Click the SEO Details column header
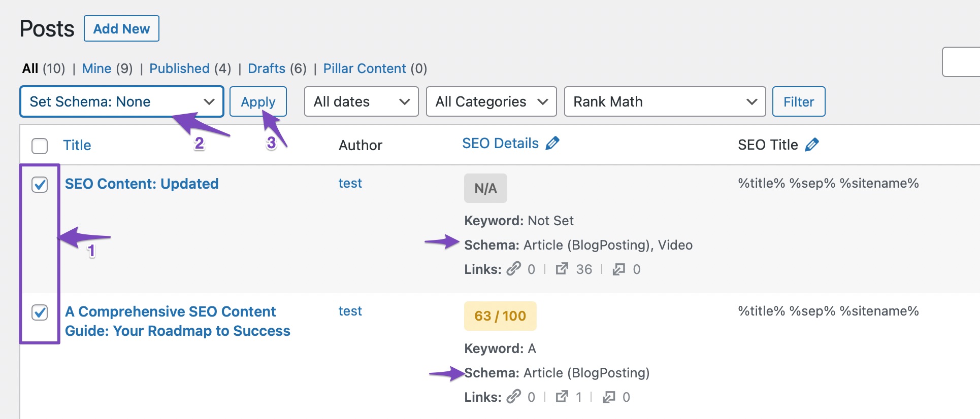This screenshot has width=980, height=419. point(500,144)
